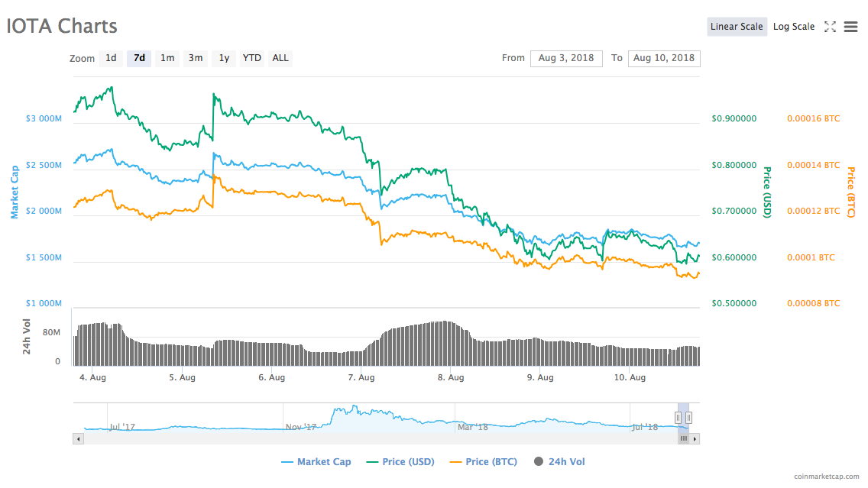Select the 1m zoom option

pyautogui.click(x=167, y=58)
